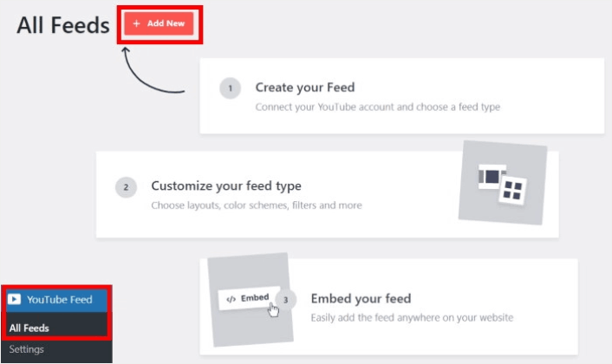The height and width of the screenshot is (364, 612).
Task: Click the Embed your feed heading
Action: pyautogui.click(x=361, y=298)
